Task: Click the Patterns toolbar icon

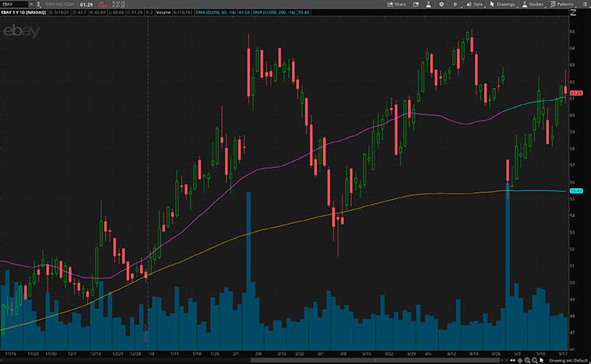Action: [552, 4]
